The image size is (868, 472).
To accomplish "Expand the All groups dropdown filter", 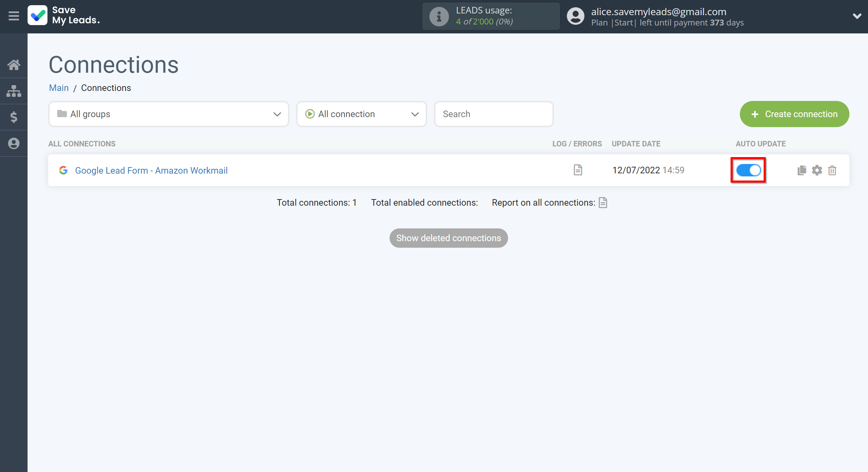I will tap(168, 114).
